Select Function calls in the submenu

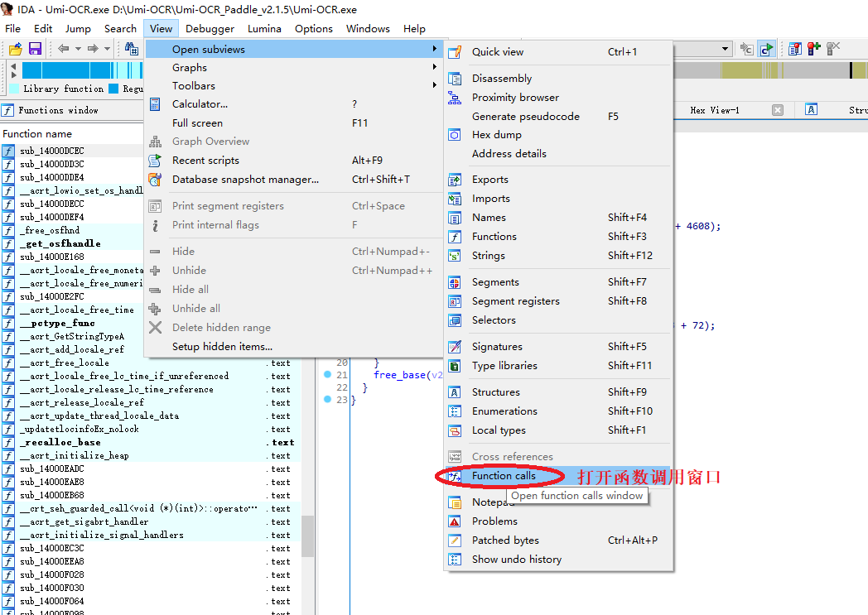559,476
